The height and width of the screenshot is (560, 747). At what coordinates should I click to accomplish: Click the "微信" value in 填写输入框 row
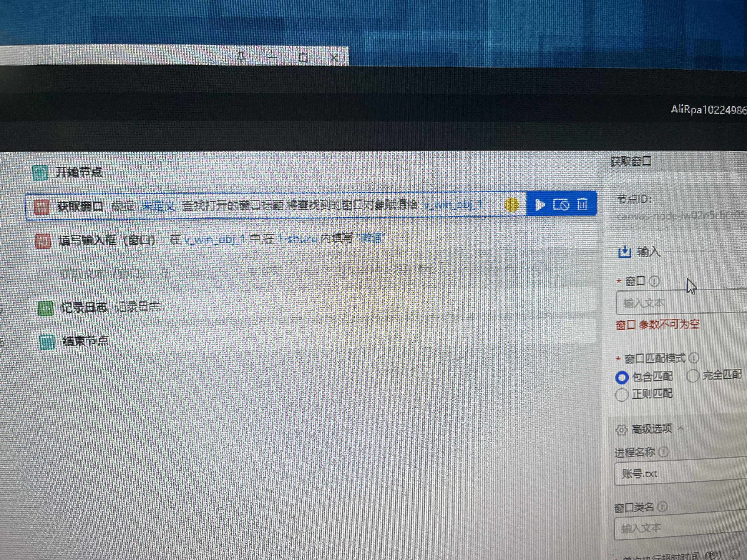(x=371, y=238)
